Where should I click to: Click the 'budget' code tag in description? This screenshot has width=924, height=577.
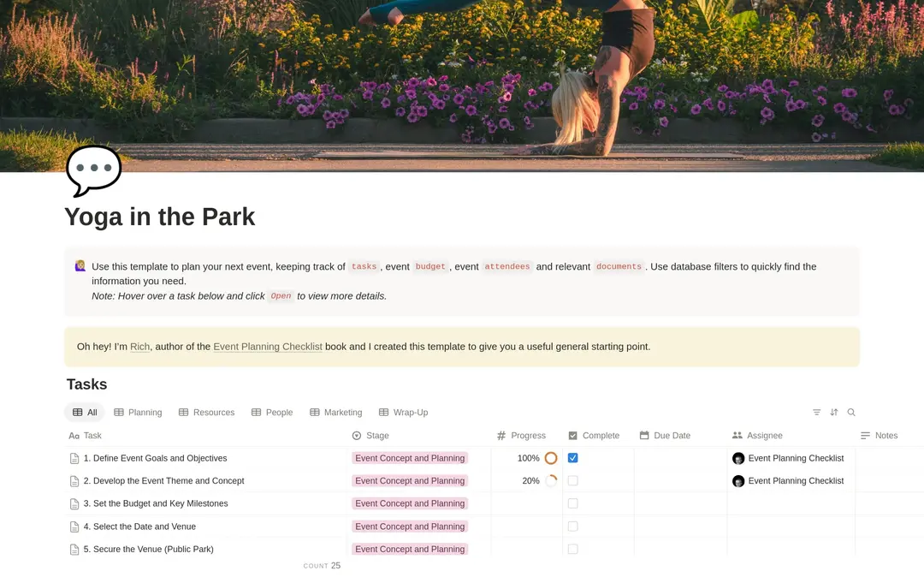coord(430,266)
